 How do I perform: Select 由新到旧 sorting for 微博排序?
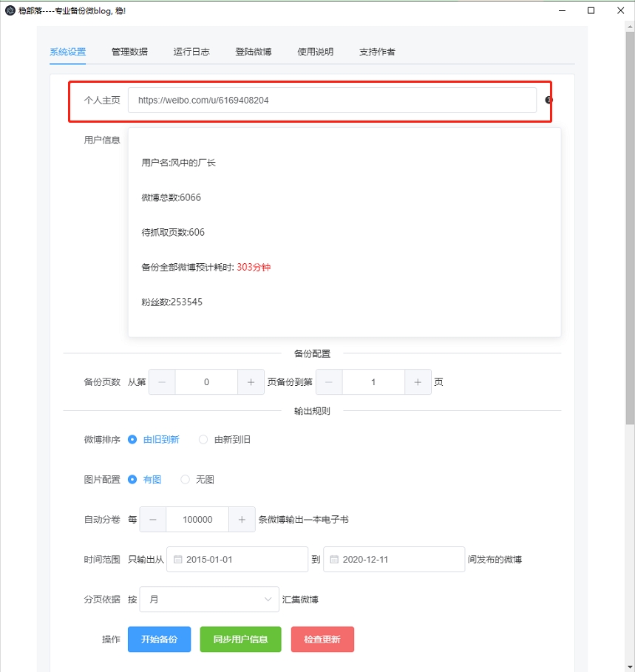click(203, 438)
